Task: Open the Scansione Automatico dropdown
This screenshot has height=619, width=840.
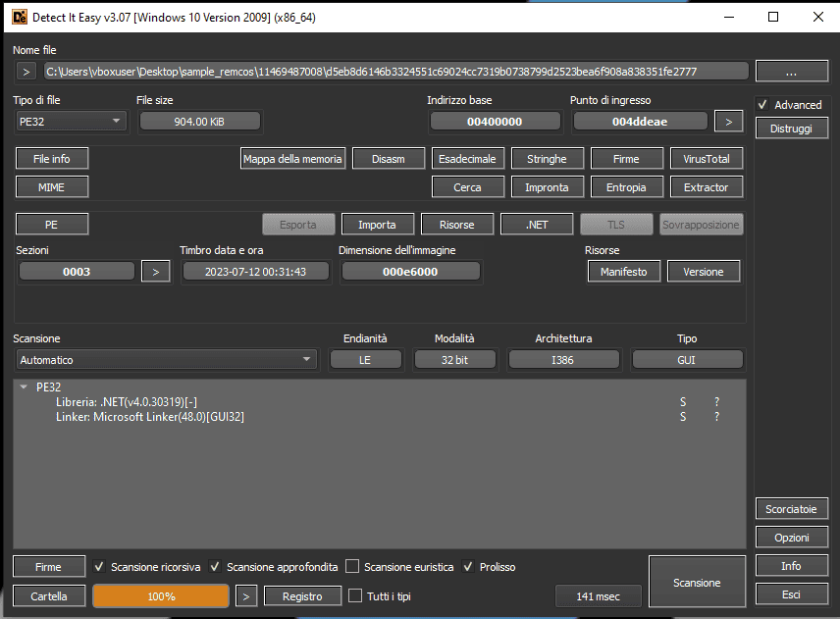Action: pos(164,360)
